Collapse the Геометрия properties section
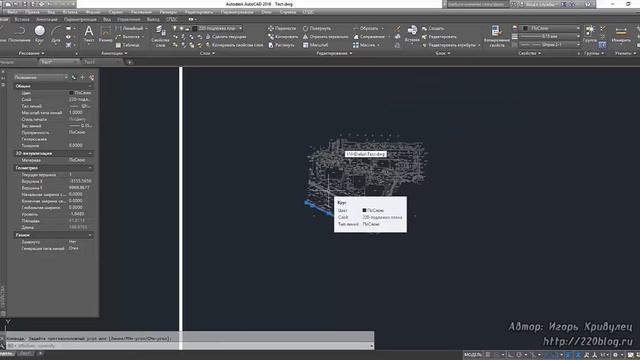Viewport: 640px width, 360px height. pos(90,168)
